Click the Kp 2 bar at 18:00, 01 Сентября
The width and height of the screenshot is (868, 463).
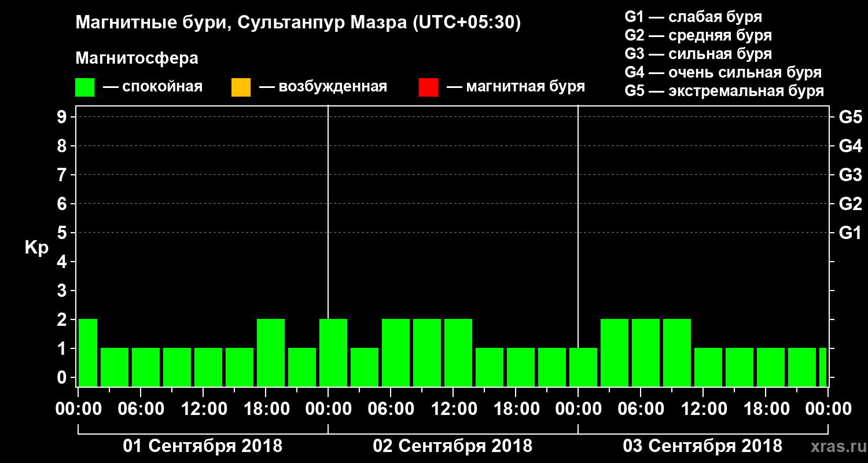click(x=271, y=352)
